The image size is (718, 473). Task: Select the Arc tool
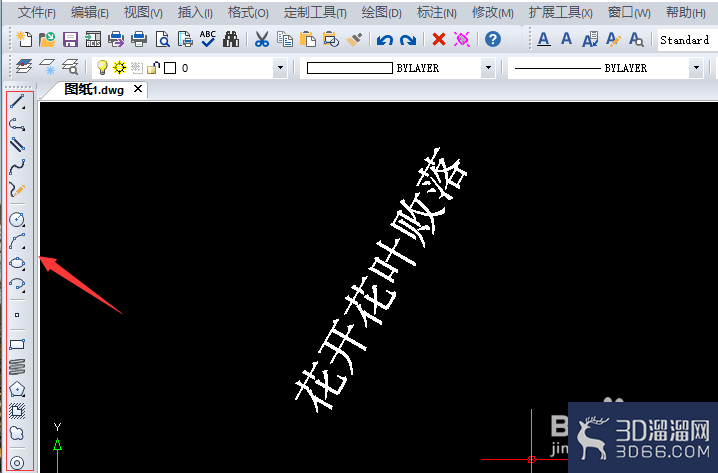17,241
